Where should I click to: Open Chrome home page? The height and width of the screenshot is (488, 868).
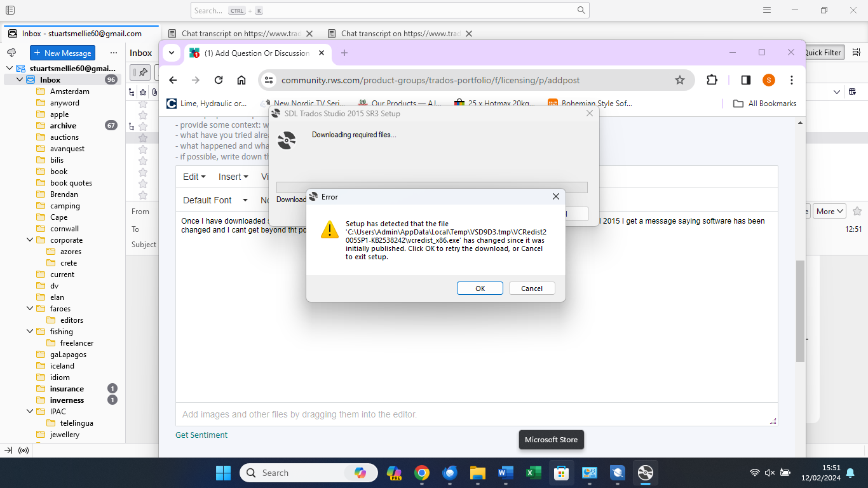(241, 80)
